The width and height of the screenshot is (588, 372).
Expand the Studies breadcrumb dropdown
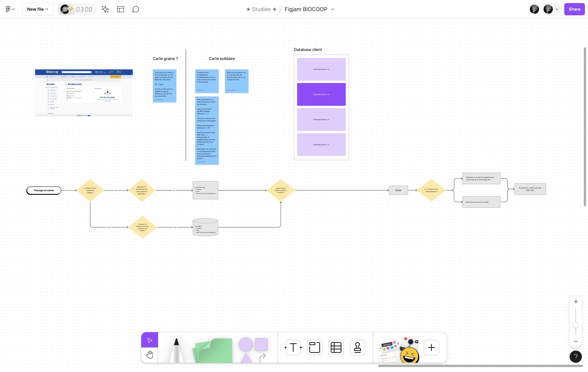point(261,9)
